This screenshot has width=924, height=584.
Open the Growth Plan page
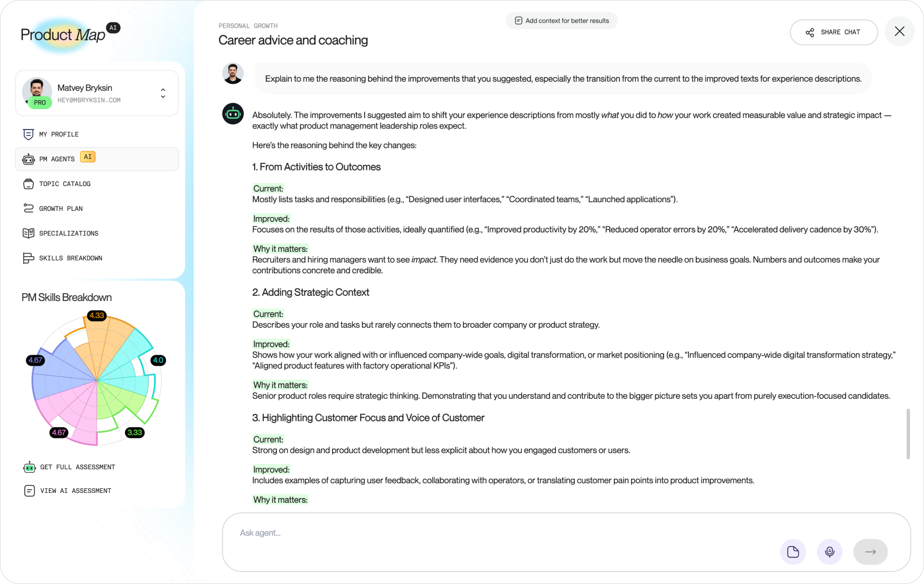[97, 208]
